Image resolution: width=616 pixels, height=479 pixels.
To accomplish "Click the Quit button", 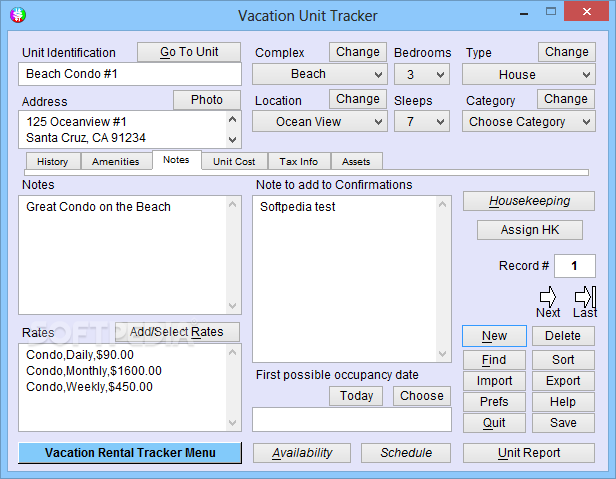I will click(x=494, y=423).
